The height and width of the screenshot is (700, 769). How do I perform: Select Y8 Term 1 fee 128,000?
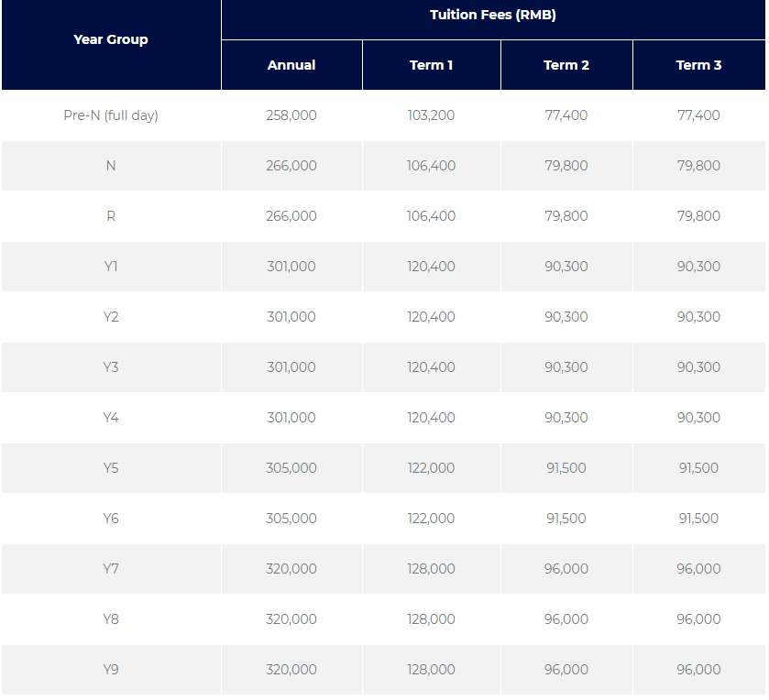tap(431, 619)
